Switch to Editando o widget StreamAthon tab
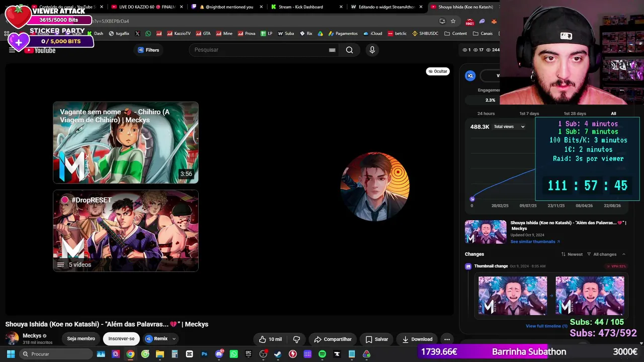Viewport: 644px width, 362px height. (387, 7)
